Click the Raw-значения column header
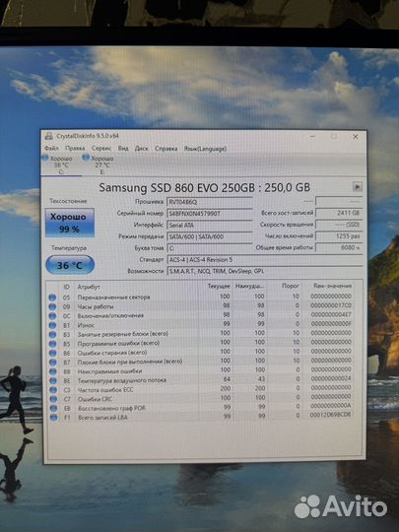This screenshot has width=399, height=532. click(x=332, y=286)
